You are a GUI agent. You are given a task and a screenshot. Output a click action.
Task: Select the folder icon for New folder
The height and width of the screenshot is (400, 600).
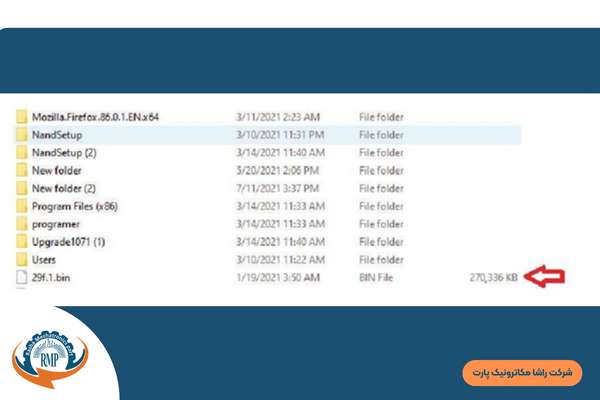tap(22, 170)
